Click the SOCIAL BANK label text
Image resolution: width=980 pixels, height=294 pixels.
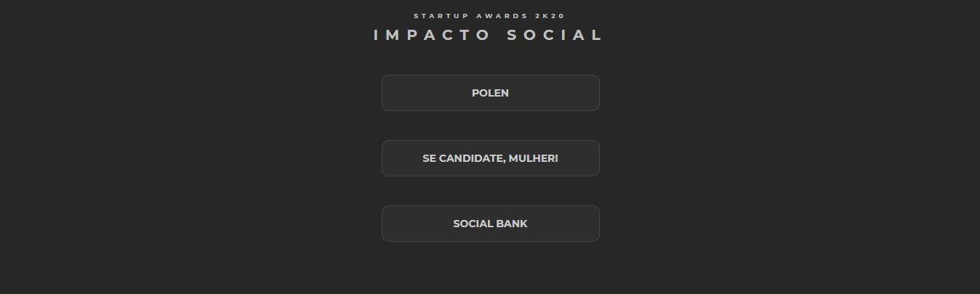(490, 224)
